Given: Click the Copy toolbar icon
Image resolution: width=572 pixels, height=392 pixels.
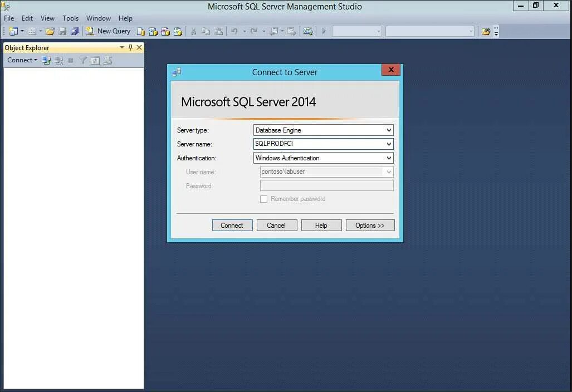Looking at the screenshot, I should [x=206, y=31].
